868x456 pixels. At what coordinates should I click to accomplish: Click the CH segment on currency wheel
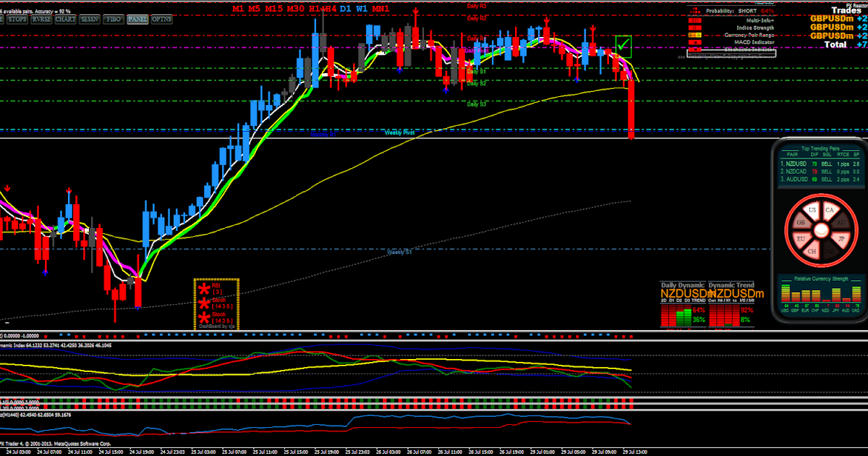(812, 251)
